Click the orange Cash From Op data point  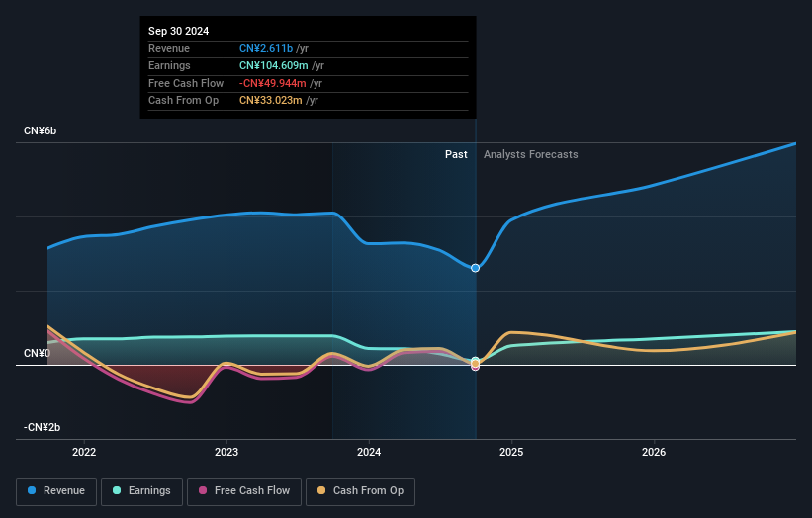coord(475,364)
